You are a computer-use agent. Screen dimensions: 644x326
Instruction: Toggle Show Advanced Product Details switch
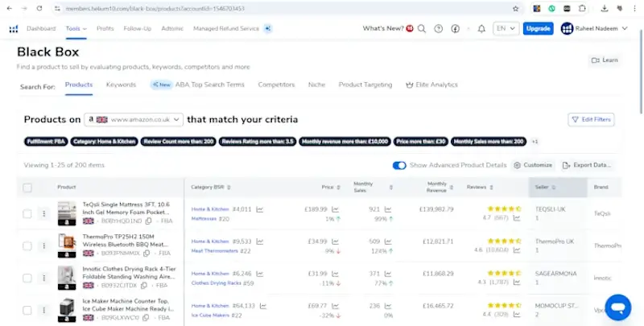click(x=399, y=165)
